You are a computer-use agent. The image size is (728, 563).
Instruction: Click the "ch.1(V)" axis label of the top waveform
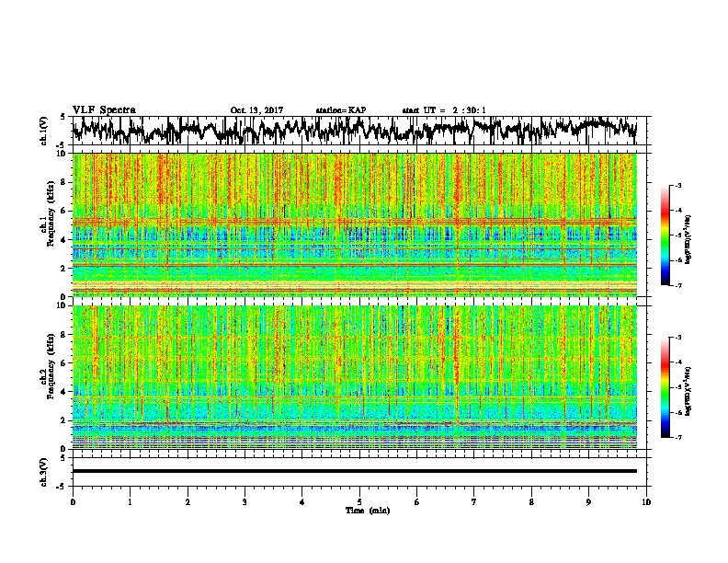click(x=44, y=131)
